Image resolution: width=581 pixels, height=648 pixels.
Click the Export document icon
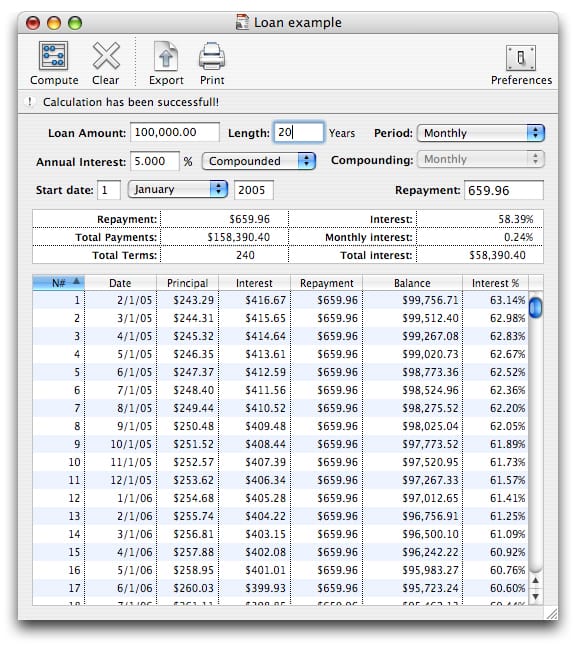(x=166, y=56)
